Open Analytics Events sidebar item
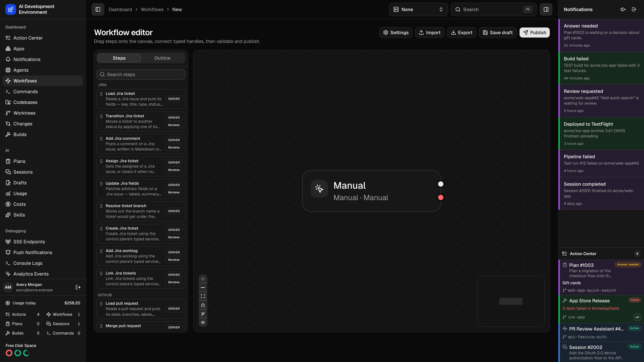This screenshot has height=362, width=644. tap(43, 274)
